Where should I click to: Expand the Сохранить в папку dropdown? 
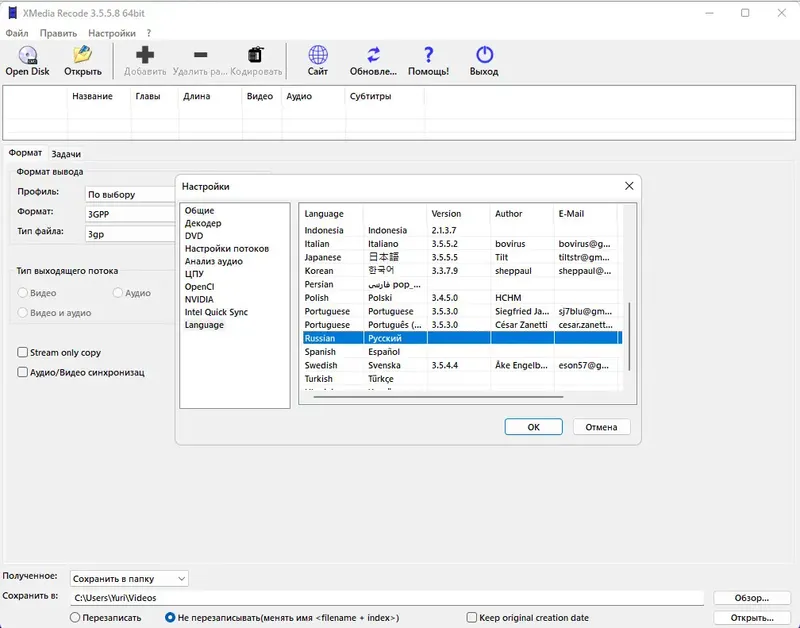click(129, 579)
